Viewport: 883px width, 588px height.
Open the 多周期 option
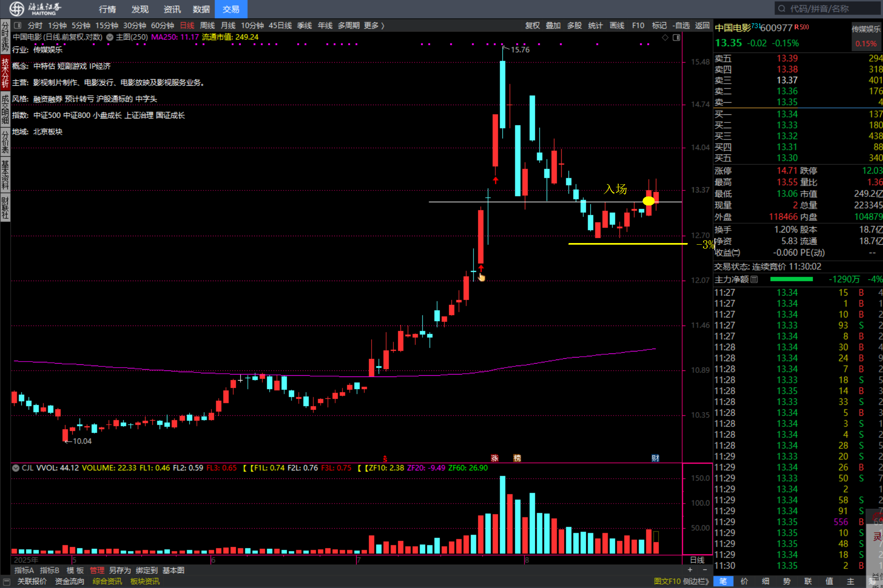[x=349, y=25]
